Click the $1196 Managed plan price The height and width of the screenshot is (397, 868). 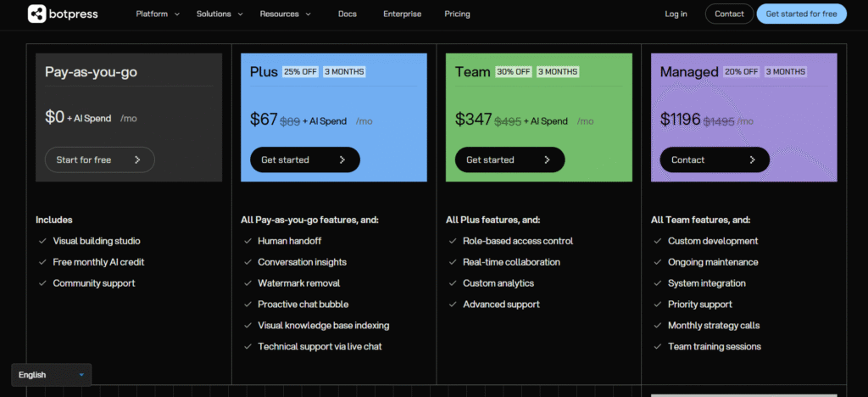681,119
